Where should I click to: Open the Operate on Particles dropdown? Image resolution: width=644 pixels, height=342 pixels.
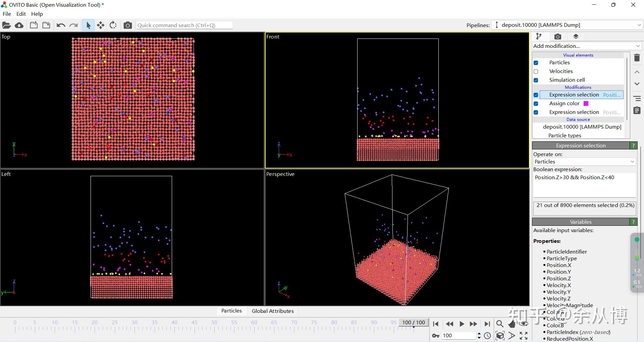[x=585, y=161]
